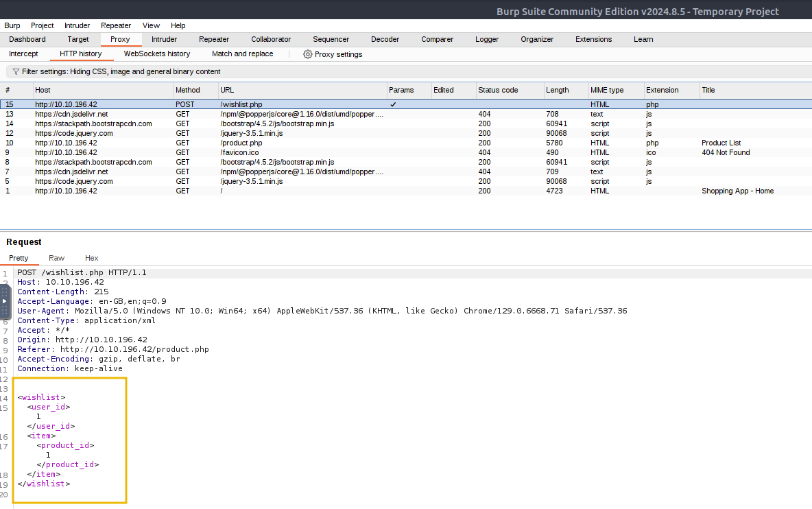Open the Match and replace sub-tab
This screenshot has height=509, width=812.
pos(242,54)
